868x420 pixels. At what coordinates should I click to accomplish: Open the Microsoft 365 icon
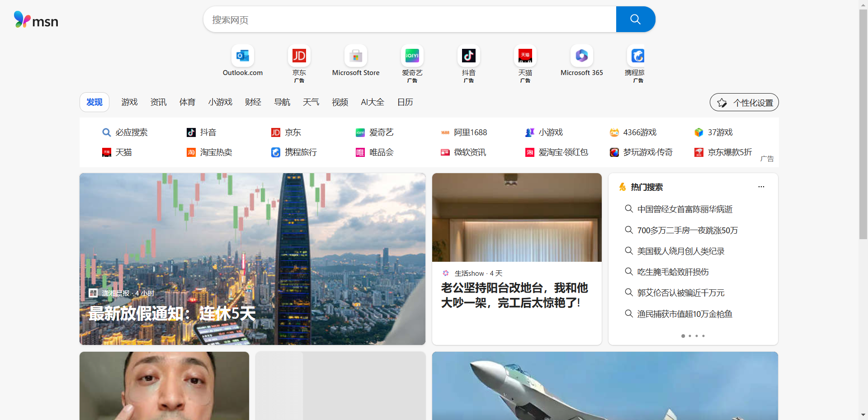tap(581, 56)
